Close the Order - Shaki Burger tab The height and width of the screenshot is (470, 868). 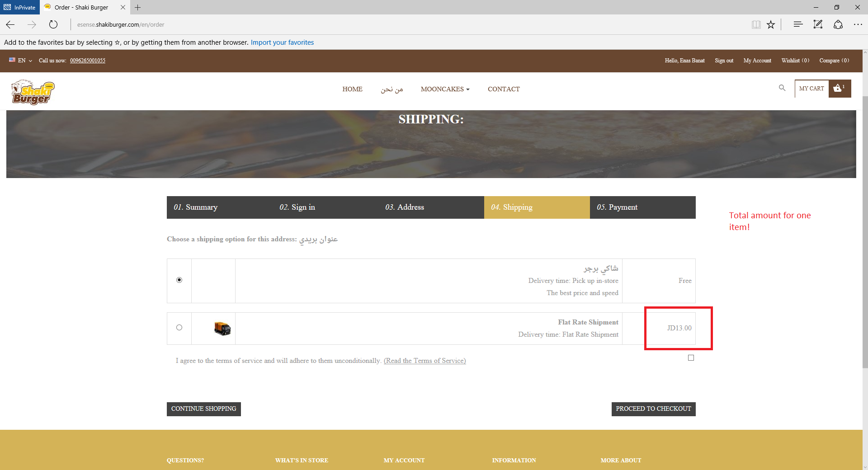coord(123,7)
